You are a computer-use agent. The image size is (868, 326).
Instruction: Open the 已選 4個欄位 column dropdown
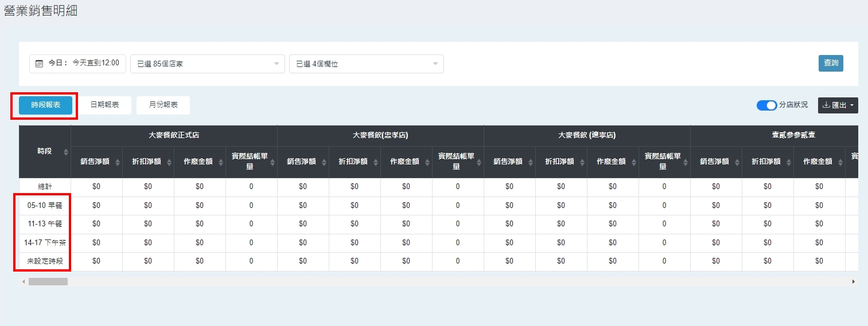(367, 64)
